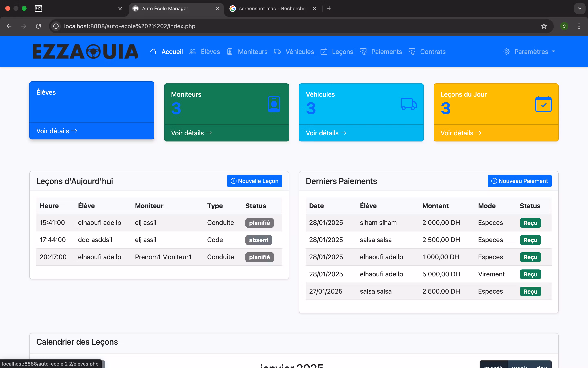Reload the page with the refresh icon

[38, 26]
